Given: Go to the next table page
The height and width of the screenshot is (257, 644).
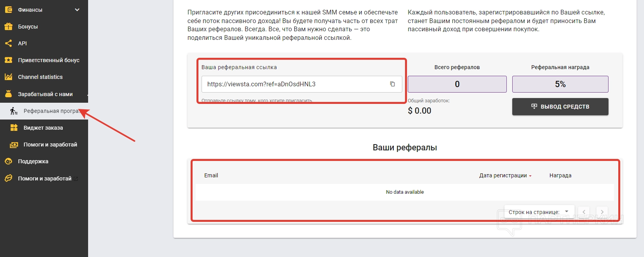Looking at the screenshot, I should point(602,212).
